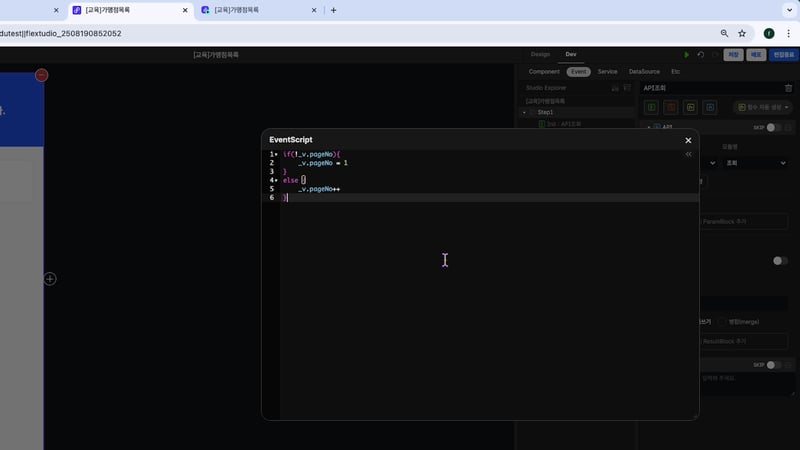Fold code line 1 with gutter arrow
The height and width of the screenshot is (450, 800).
click(276, 155)
